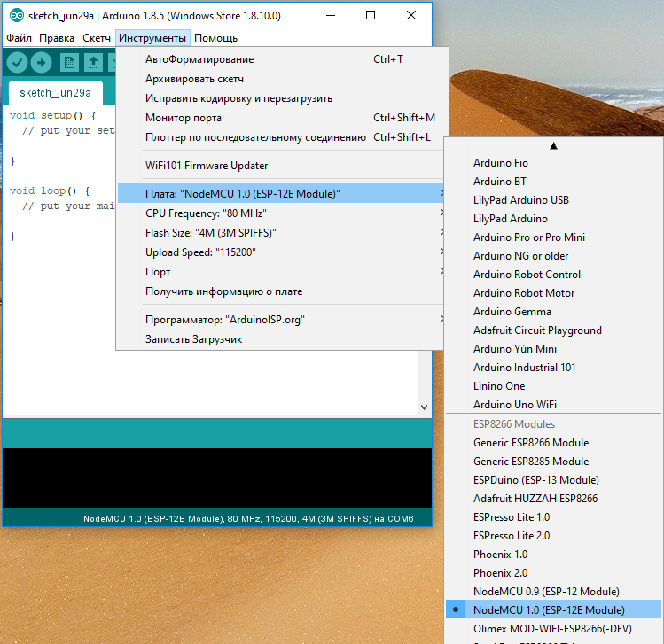664x644 pixels.
Task: Select NodeMCU 0.9 (ESP-12 Module)
Action: tap(553, 592)
